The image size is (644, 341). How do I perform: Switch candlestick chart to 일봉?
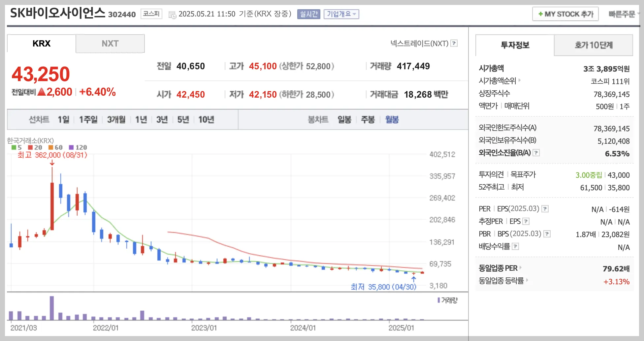click(x=344, y=119)
